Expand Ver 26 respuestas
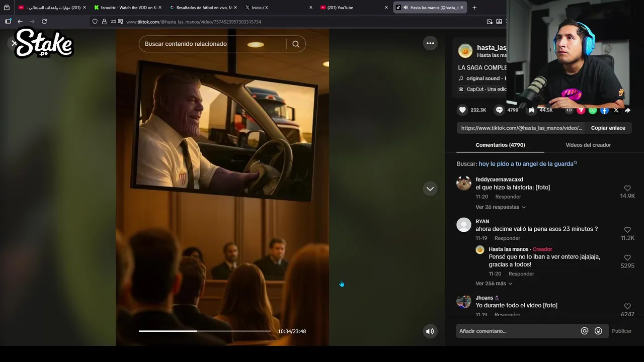The height and width of the screenshot is (362, 644). click(501, 207)
